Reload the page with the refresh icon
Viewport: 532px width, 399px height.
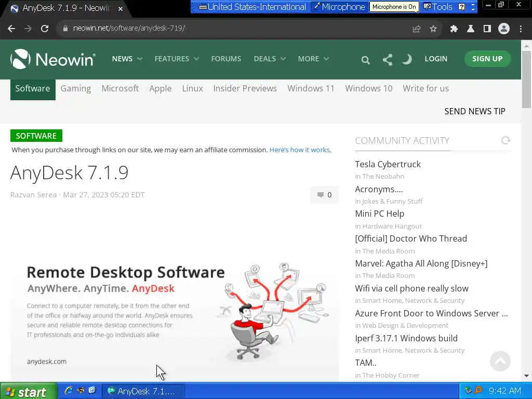pyautogui.click(x=45, y=29)
